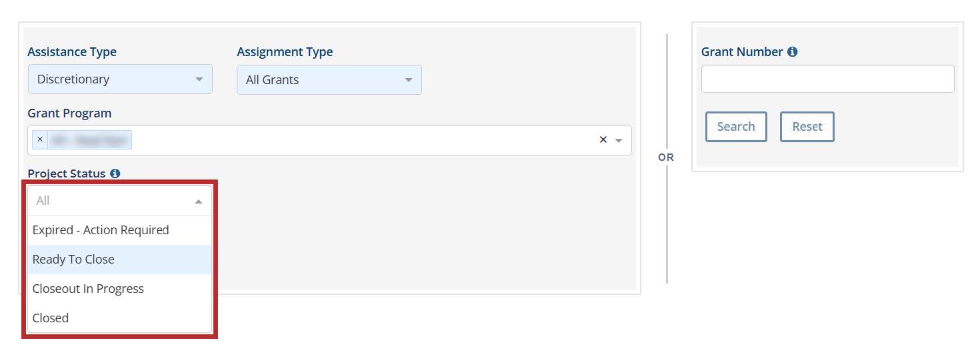980x349 pixels.
Task: Clear all Grant Program selections
Action: (x=603, y=139)
